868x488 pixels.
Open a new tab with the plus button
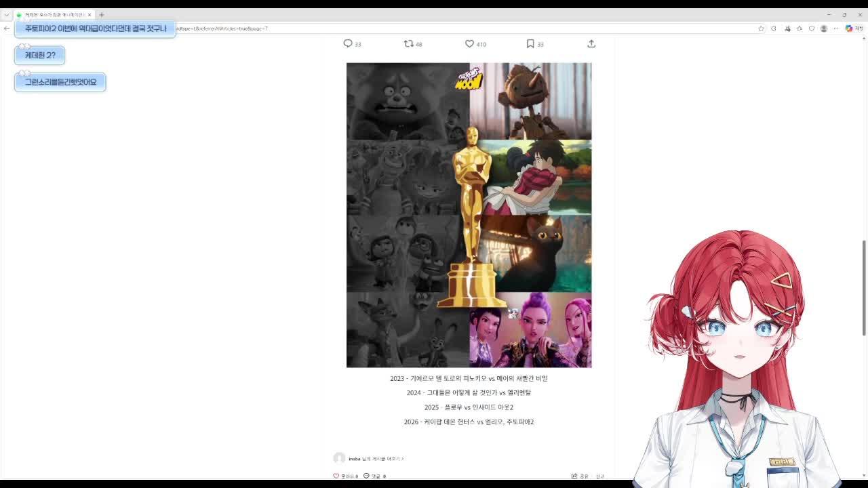[102, 14]
